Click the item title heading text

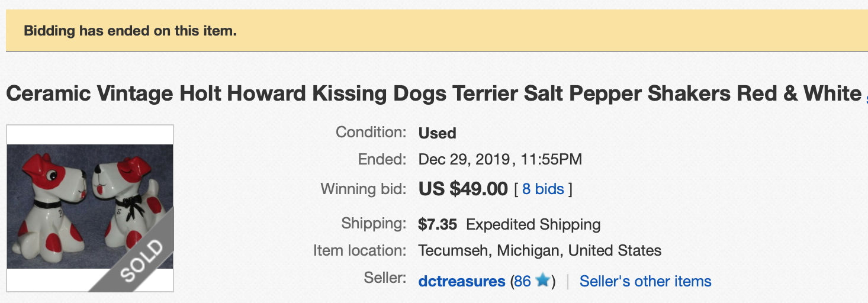433,94
